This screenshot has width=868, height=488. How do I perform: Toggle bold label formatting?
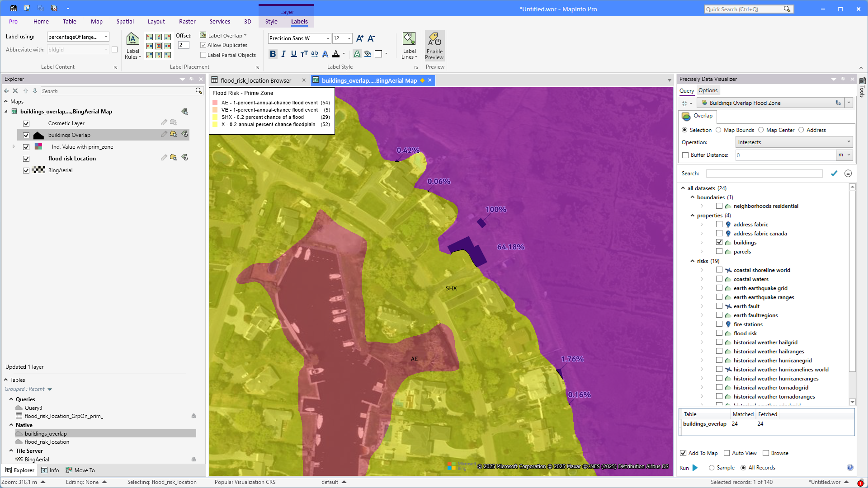coord(273,54)
